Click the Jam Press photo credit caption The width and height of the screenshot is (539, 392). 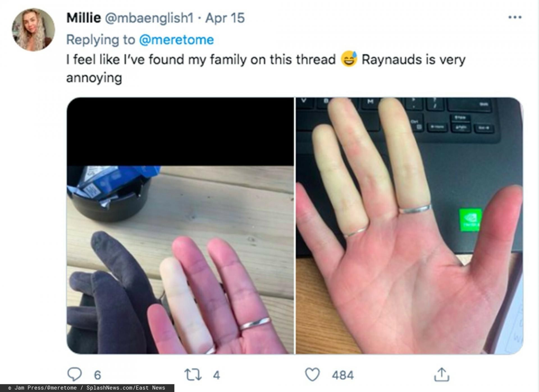[x=87, y=388]
